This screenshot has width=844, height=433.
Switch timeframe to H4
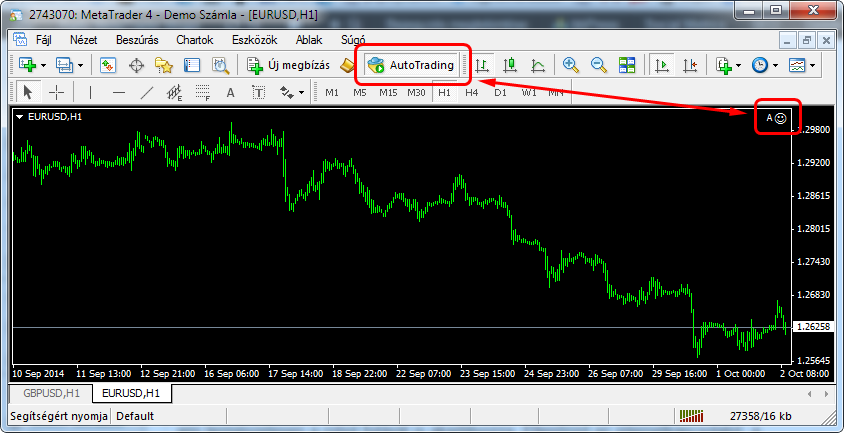click(472, 93)
